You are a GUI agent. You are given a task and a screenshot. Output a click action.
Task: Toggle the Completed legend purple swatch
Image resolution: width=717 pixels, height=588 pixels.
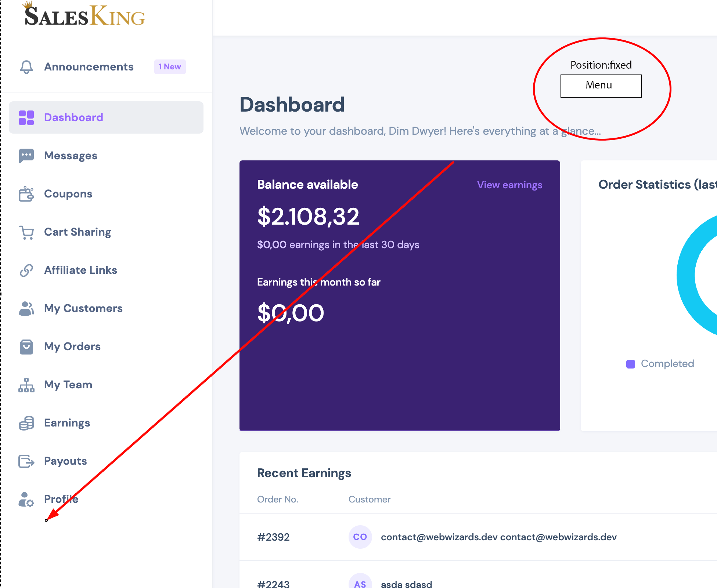point(631,364)
